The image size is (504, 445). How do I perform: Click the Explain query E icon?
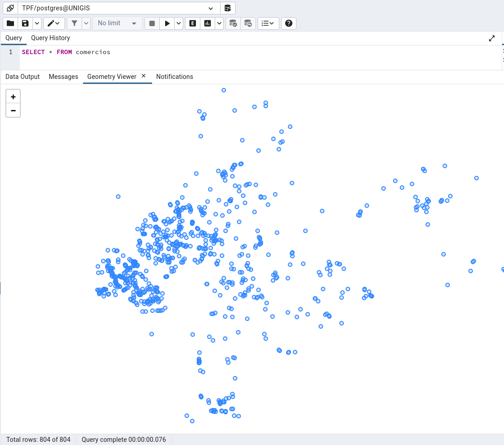[x=193, y=23]
